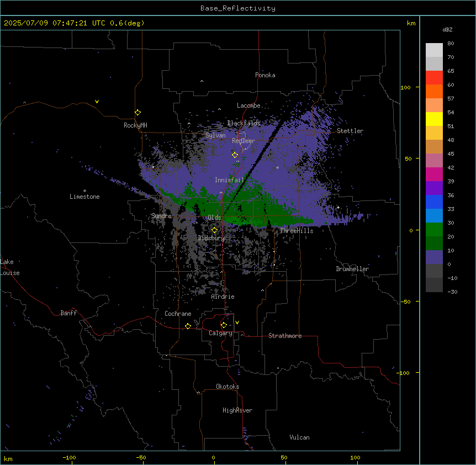This screenshot has width=476, height=465.
Task: Click the Limestone label
Action: pos(84,197)
